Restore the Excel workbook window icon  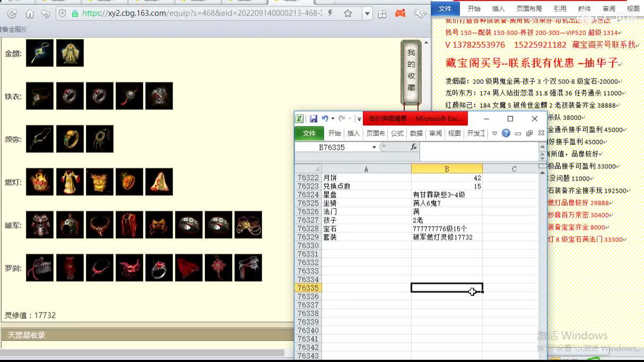(529, 133)
